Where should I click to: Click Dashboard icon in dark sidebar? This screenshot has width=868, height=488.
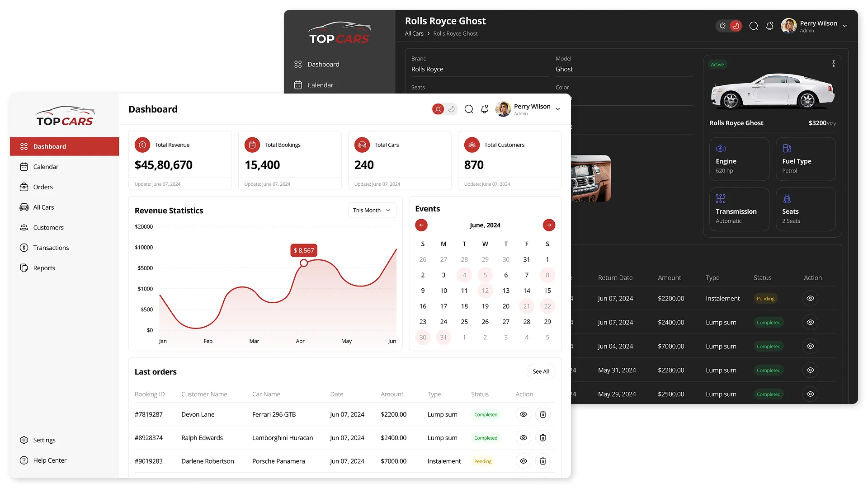pyautogui.click(x=298, y=64)
